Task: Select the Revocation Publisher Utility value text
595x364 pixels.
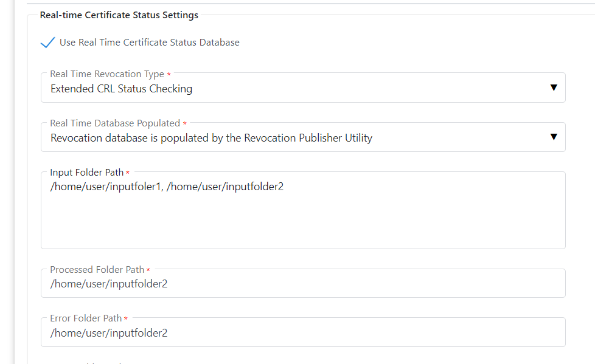Action: (x=211, y=138)
